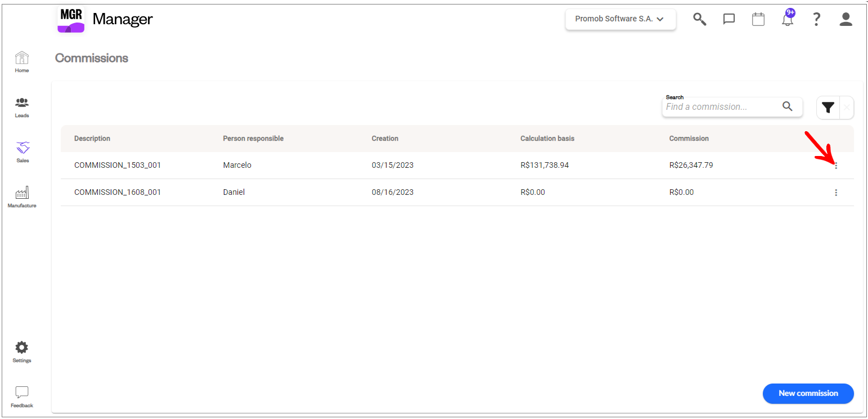Open the Home section in sidebar

(22, 62)
